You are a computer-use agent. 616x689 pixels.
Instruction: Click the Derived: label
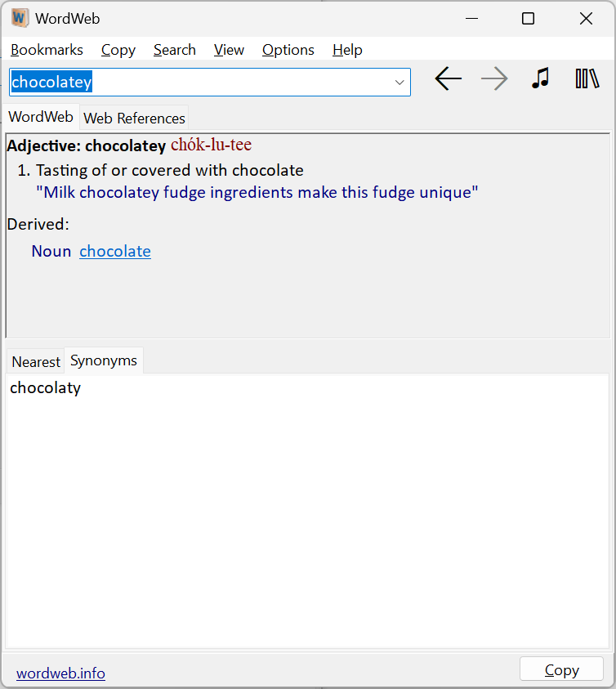pos(38,224)
